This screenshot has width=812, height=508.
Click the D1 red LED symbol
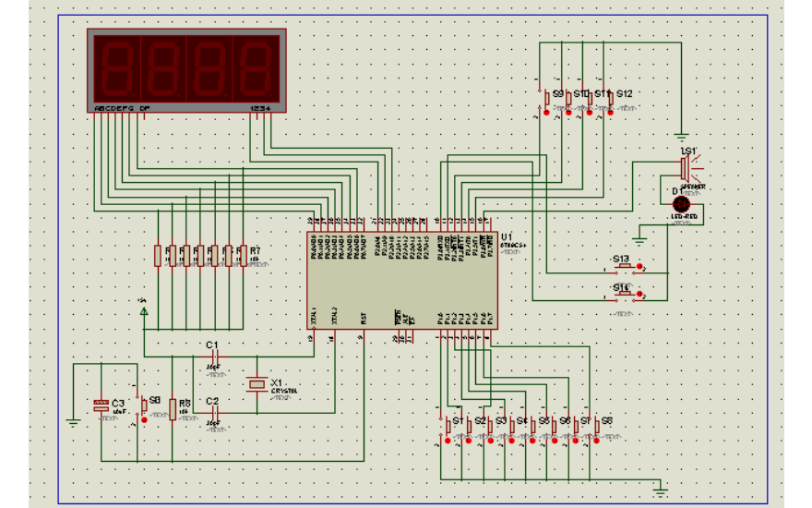(682, 204)
